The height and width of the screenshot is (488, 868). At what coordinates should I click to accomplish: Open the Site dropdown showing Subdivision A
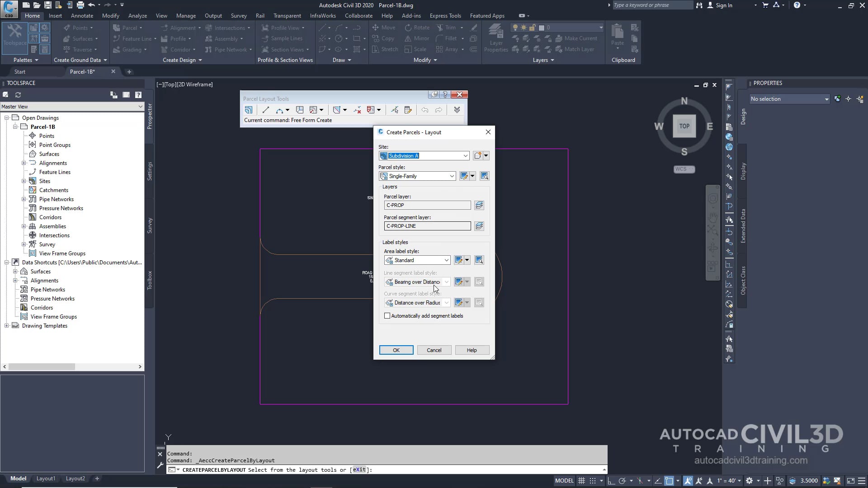point(465,155)
